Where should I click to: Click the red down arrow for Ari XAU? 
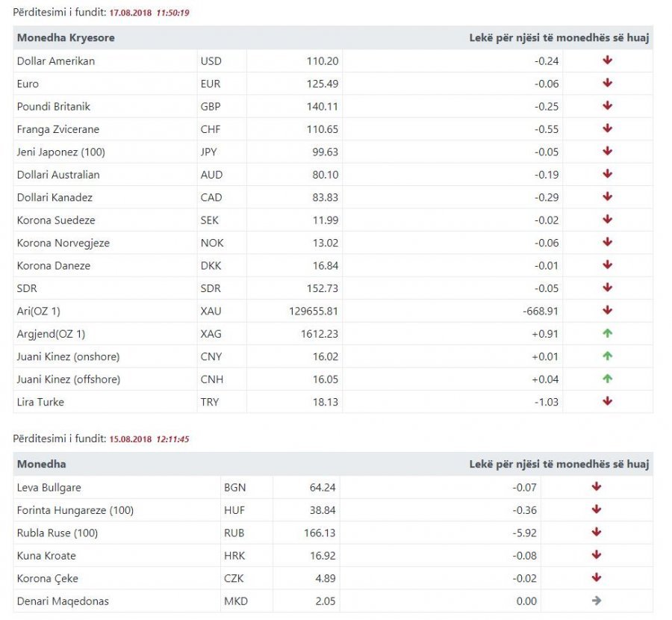pos(607,311)
